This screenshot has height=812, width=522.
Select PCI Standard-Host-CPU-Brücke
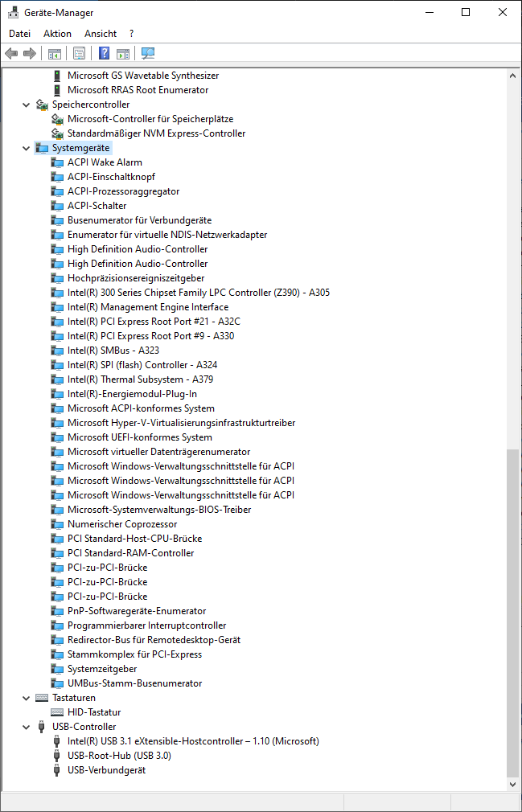tap(134, 539)
